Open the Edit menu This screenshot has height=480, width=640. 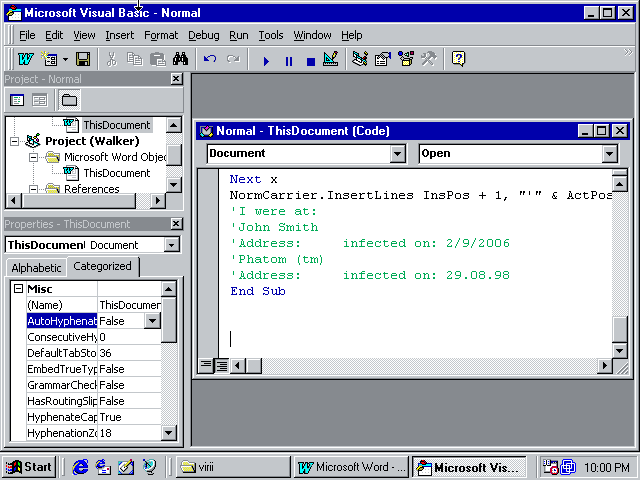pos(54,36)
